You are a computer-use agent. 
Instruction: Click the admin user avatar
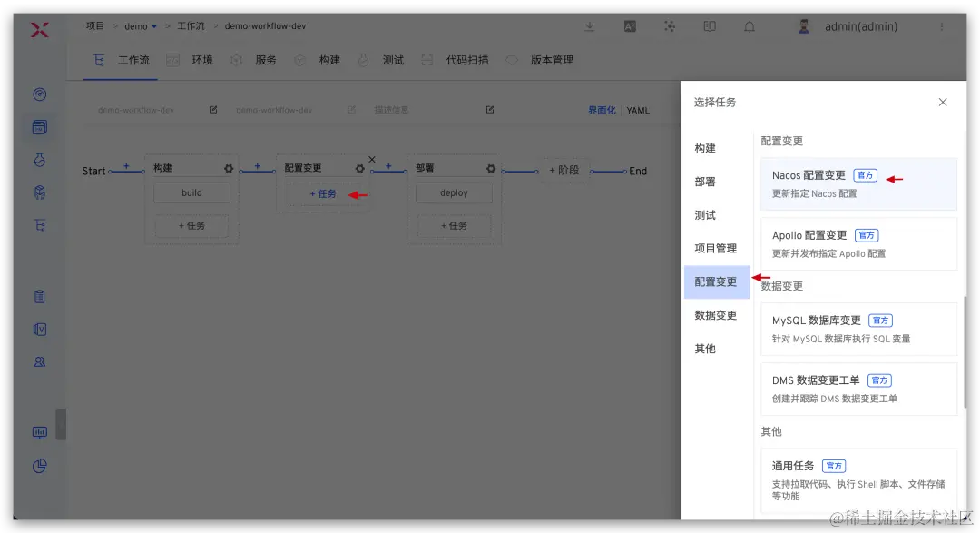804,26
